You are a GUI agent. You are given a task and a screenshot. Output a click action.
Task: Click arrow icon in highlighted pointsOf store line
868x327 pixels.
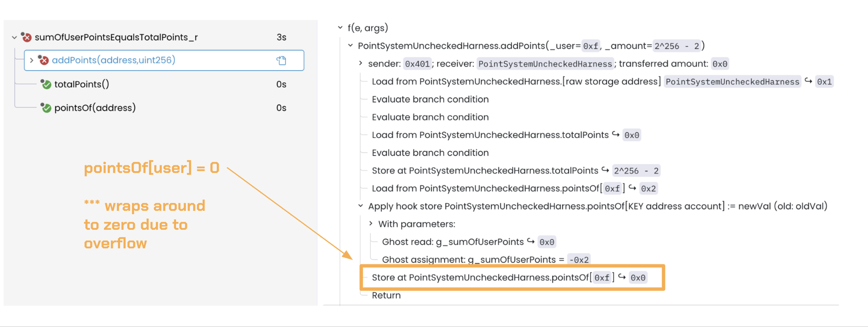622,277
